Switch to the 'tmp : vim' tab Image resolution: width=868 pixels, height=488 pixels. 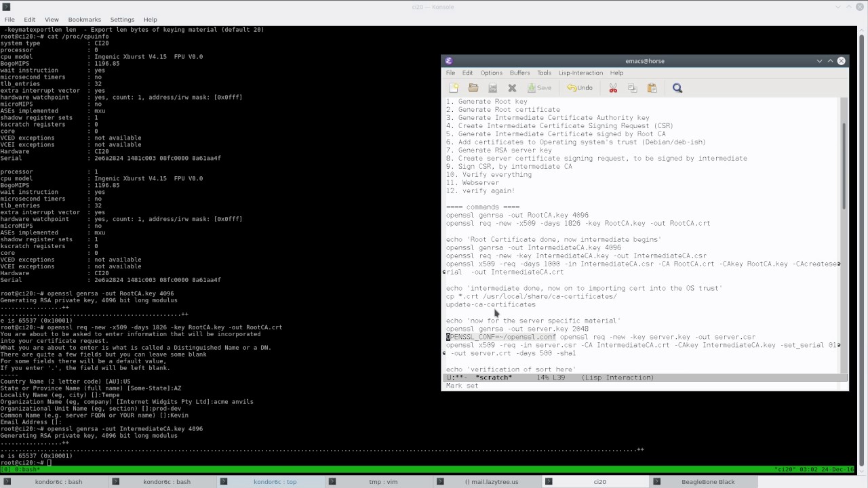(x=380, y=482)
